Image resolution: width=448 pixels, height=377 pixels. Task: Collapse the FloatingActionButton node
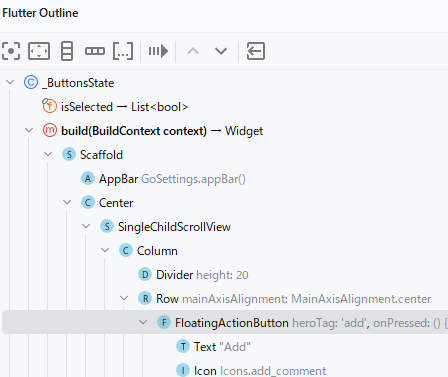pyautogui.click(x=143, y=322)
